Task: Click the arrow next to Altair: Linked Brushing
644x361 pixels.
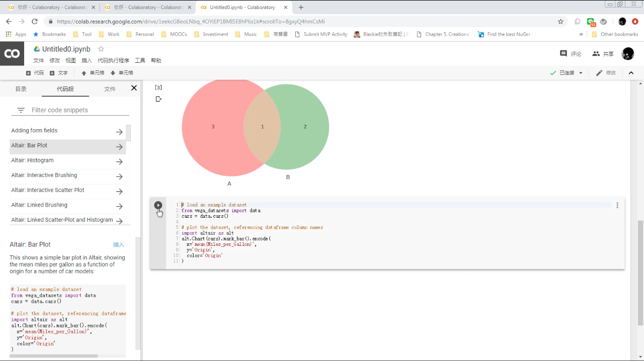Action: click(x=119, y=206)
